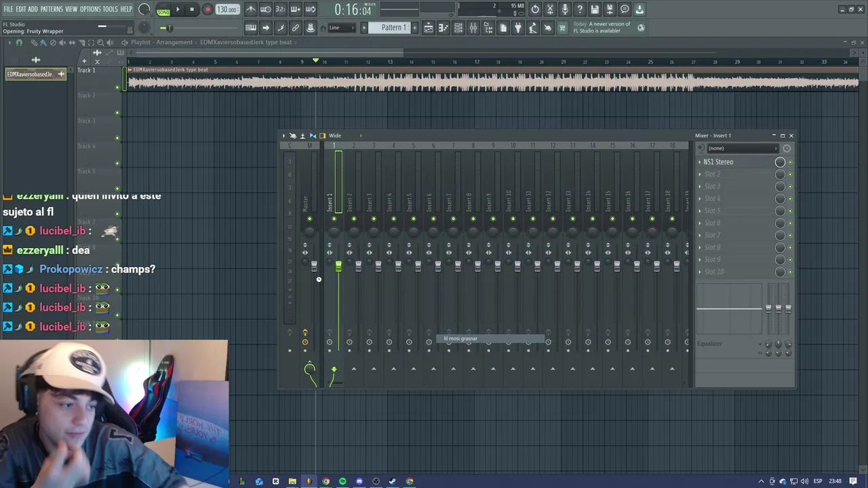Click the EDMXaviersobasedJerk audio clip in playlist
This screenshot has height=488, width=868.
tap(492, 79)
